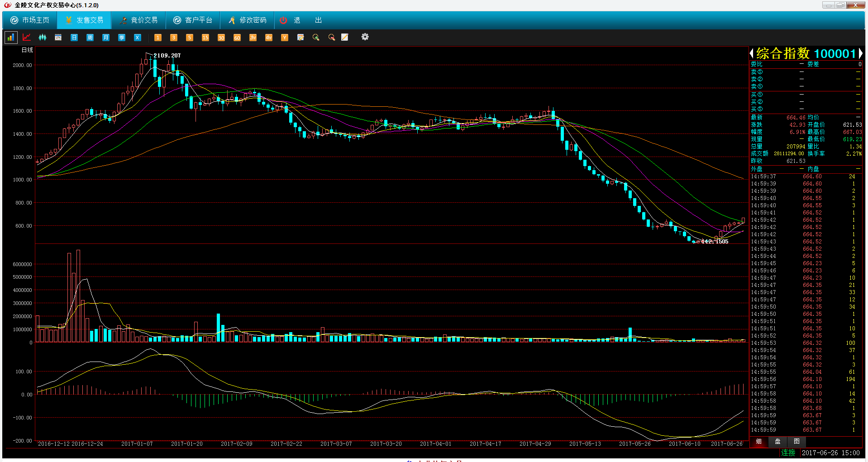Open 修改密码 menu item

[x=248, y=20]
